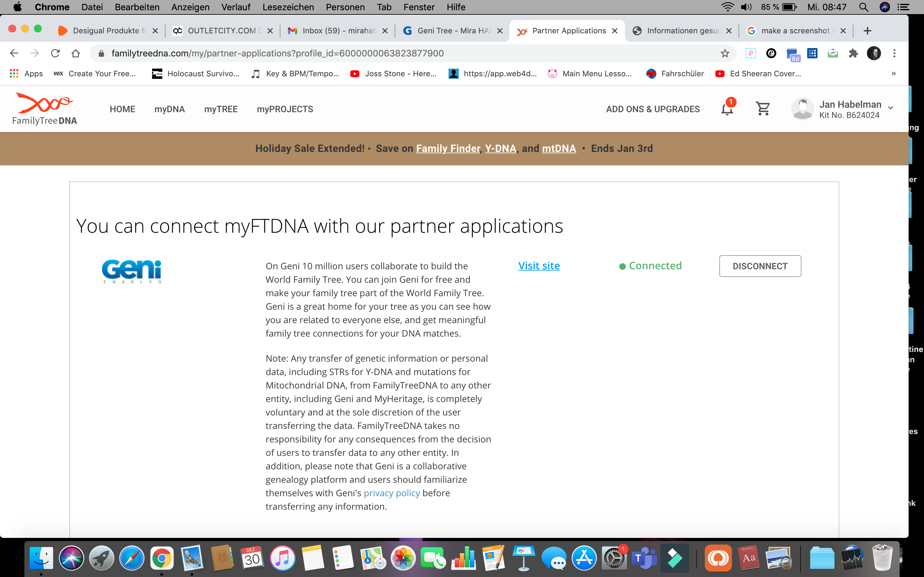924x577 pixels.
Task: Click the DISCONNECT button
Action: click(x=760, y=266)
